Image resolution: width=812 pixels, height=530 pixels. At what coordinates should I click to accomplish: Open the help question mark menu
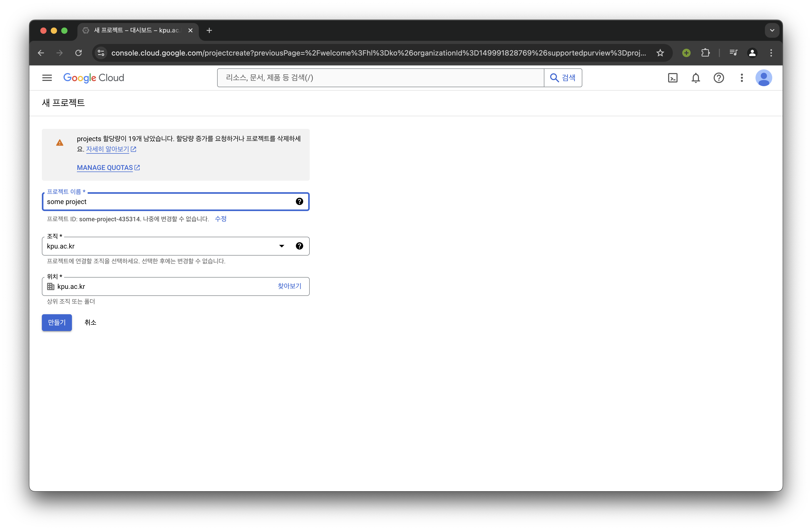tap(719, 78)
